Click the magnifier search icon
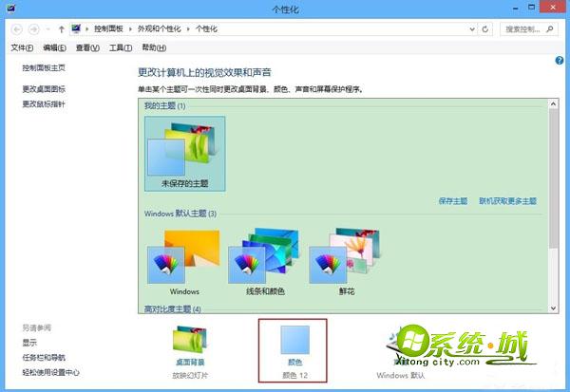The image size is (570, 392). click(550, 28)
